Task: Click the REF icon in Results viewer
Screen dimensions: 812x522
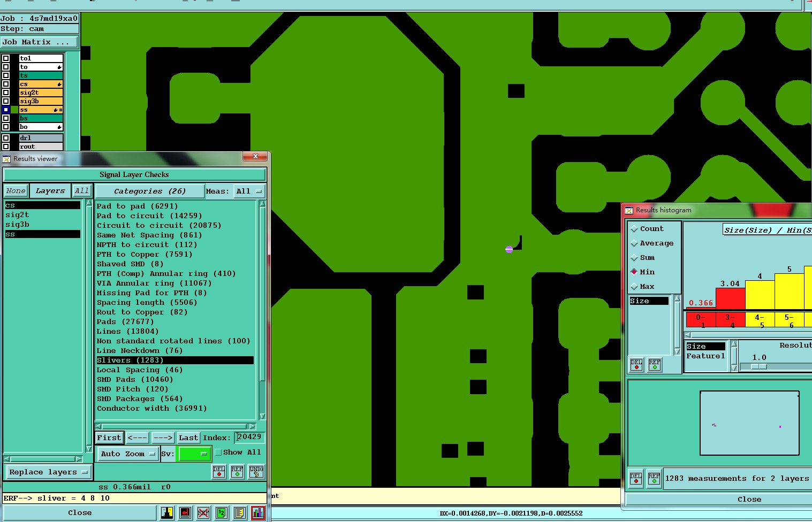Action: point(237,472)
